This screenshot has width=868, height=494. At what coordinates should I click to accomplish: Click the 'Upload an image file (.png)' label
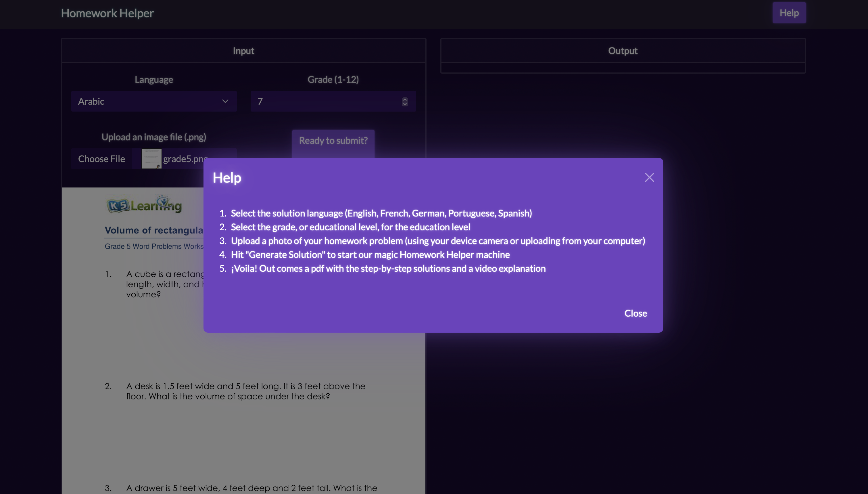(153, 137)
